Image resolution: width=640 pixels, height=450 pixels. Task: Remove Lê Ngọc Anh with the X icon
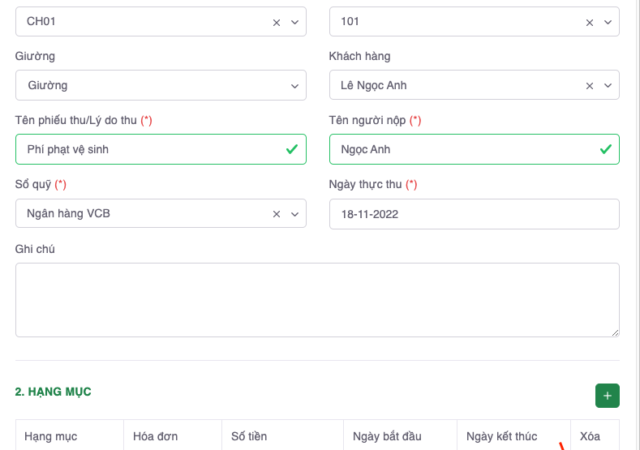click(590, 86)
